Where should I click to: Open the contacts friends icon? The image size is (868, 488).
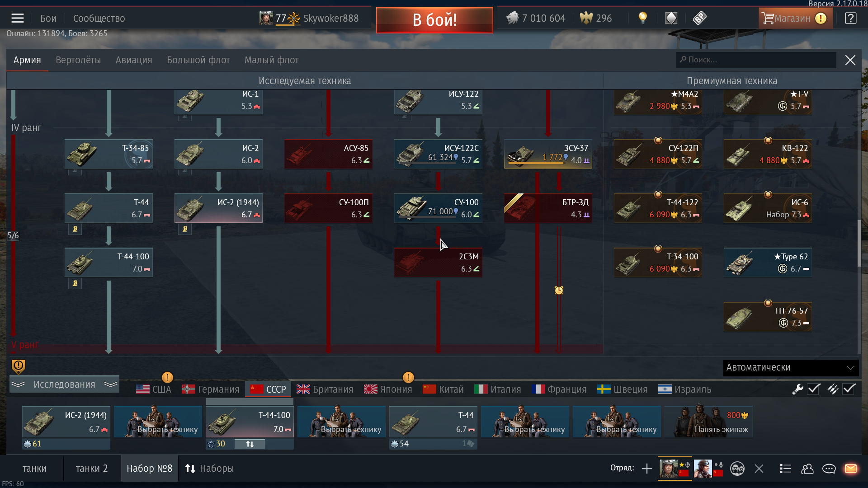click(x=807, y=469)
